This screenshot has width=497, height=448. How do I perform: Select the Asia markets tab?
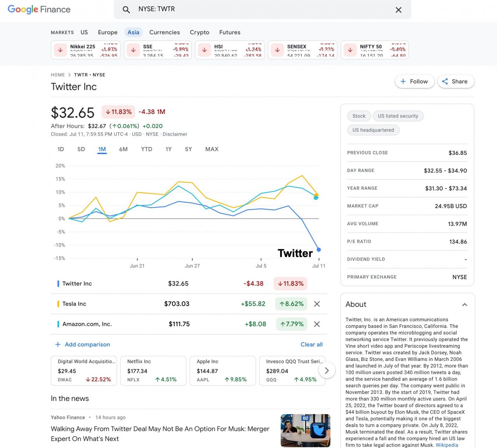pos(133,32)
